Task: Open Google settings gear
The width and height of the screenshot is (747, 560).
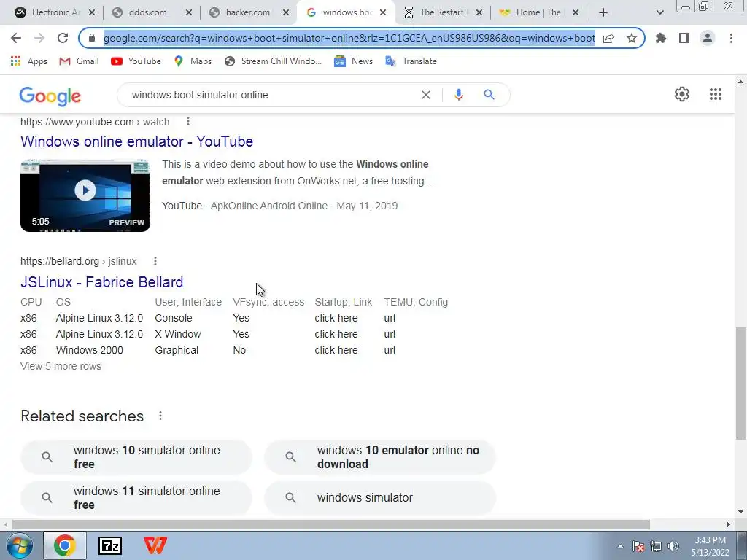Action: (682, 94)
